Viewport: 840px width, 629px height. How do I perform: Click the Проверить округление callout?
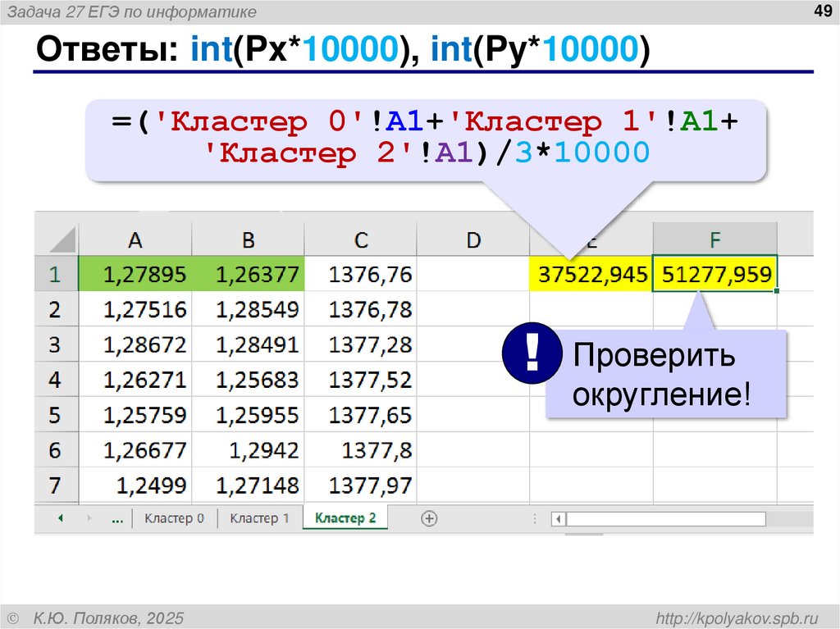(666, 375)
